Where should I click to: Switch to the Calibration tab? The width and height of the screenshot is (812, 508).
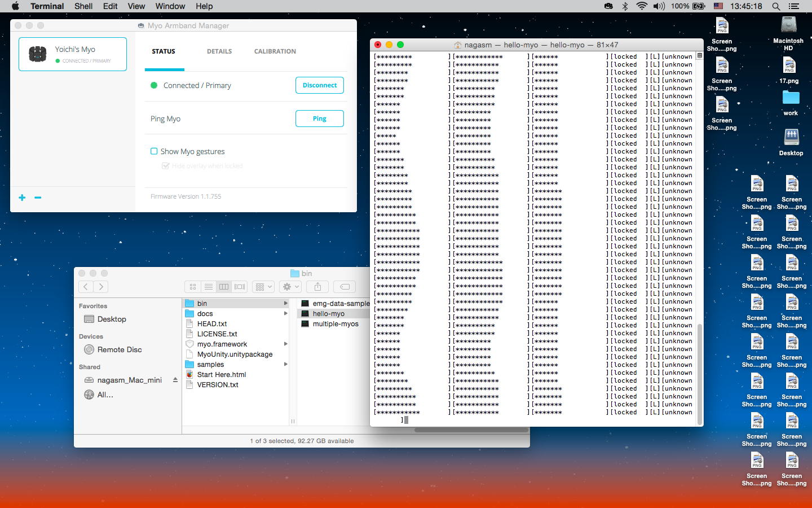[x=275, y=51]
